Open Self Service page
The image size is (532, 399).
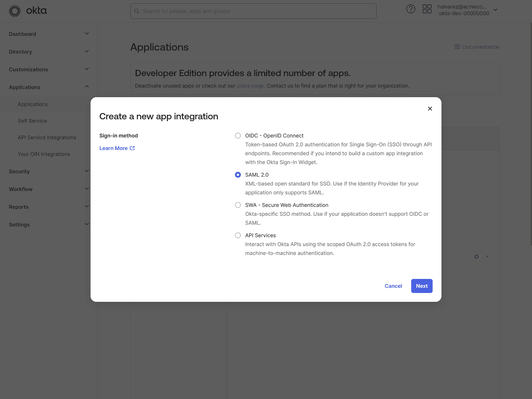point(32,121)
